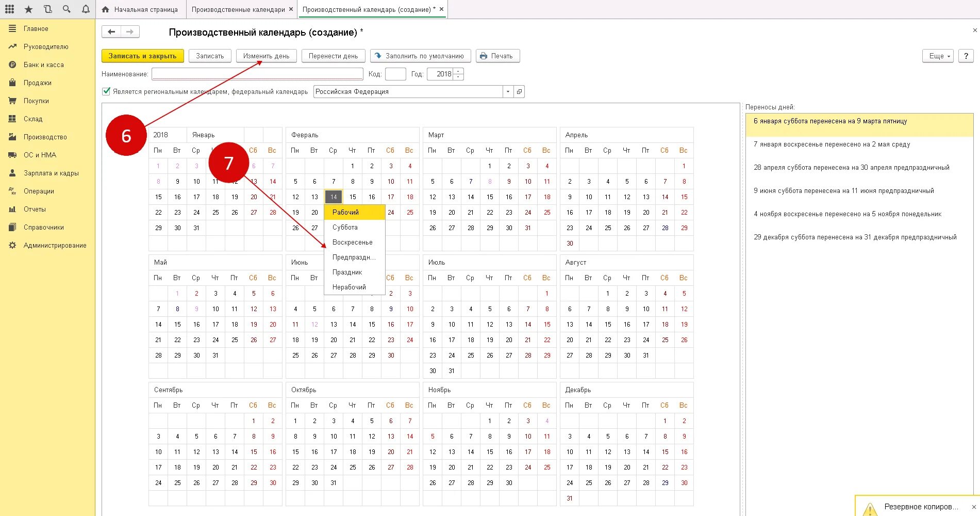
Task: Choose Предпраздничный in the day type menu
Action: pos(355,257)
